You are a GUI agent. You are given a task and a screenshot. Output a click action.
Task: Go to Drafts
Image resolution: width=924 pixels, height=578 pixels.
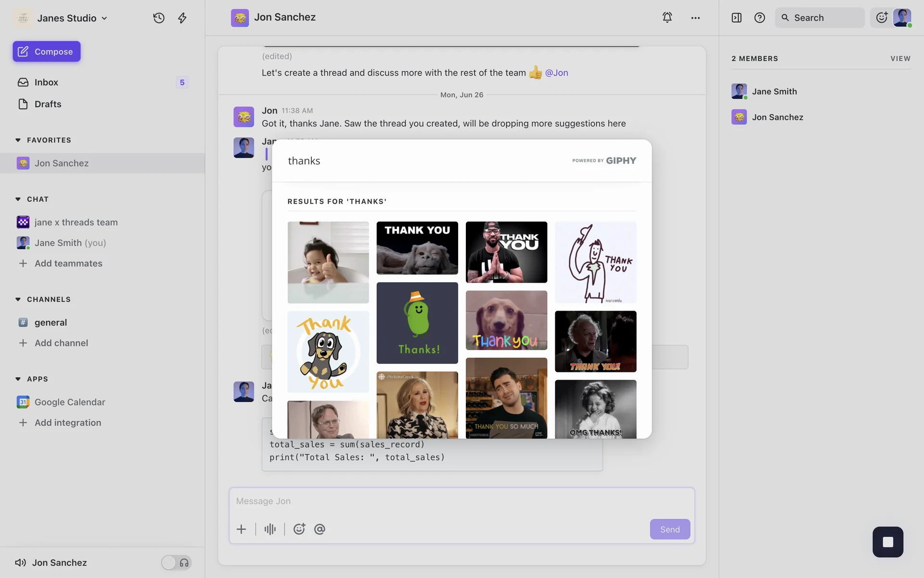(x=48, y=104)
